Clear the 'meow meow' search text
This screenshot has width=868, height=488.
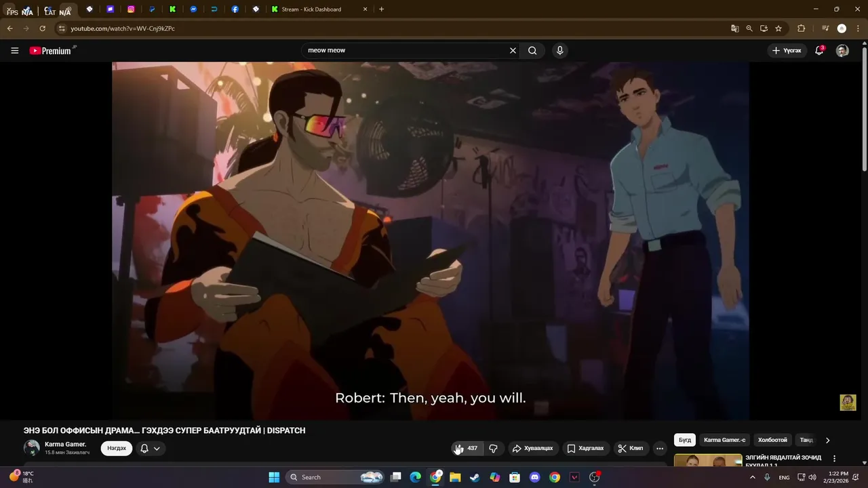click(513, 50)
